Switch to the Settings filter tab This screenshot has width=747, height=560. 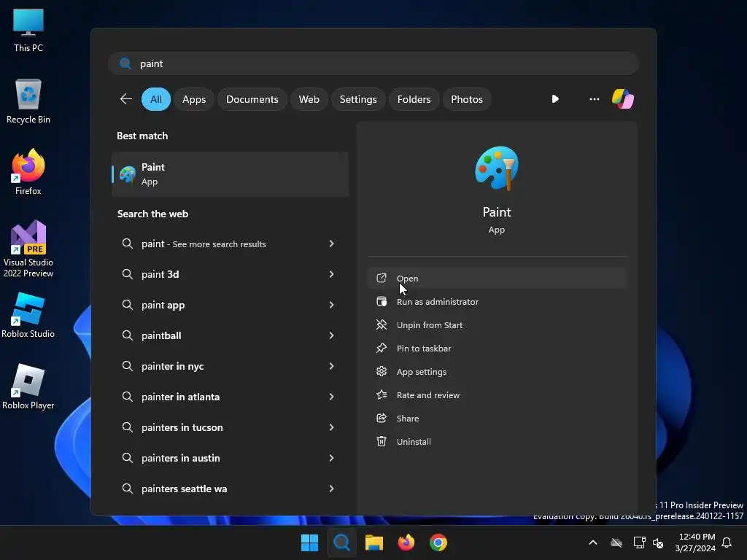pos(357,99)
